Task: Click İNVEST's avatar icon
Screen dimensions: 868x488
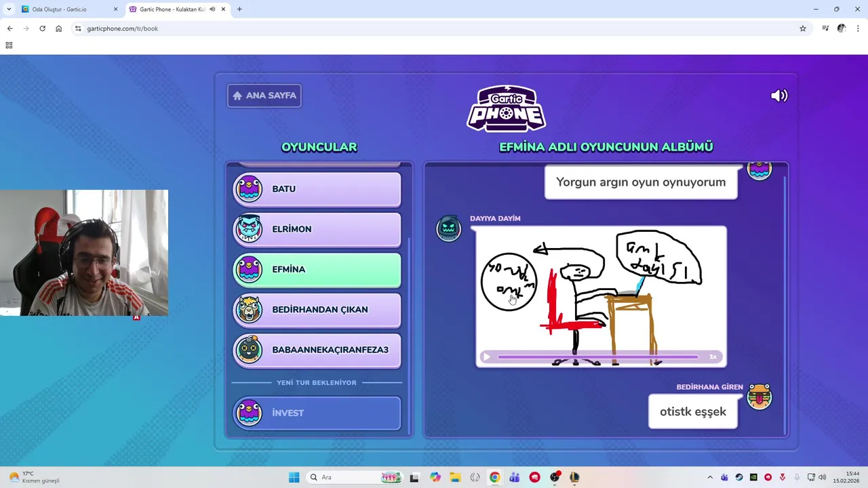Action: coord(249,413)
